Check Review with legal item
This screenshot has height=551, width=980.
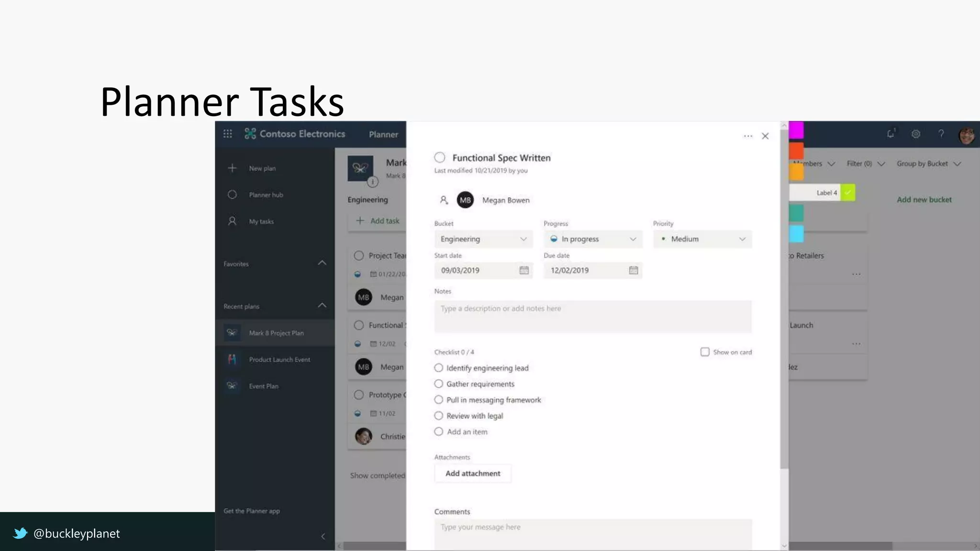click(438, 416)
